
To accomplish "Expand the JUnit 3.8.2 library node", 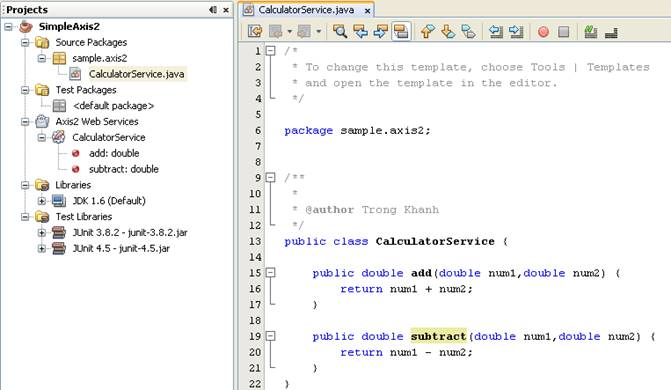I will pos(42,232).
